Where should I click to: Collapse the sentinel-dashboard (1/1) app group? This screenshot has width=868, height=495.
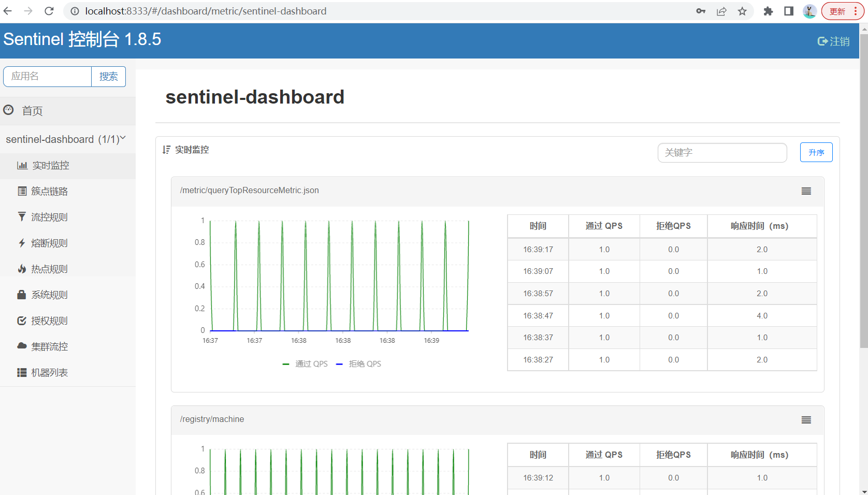point(68,139)
